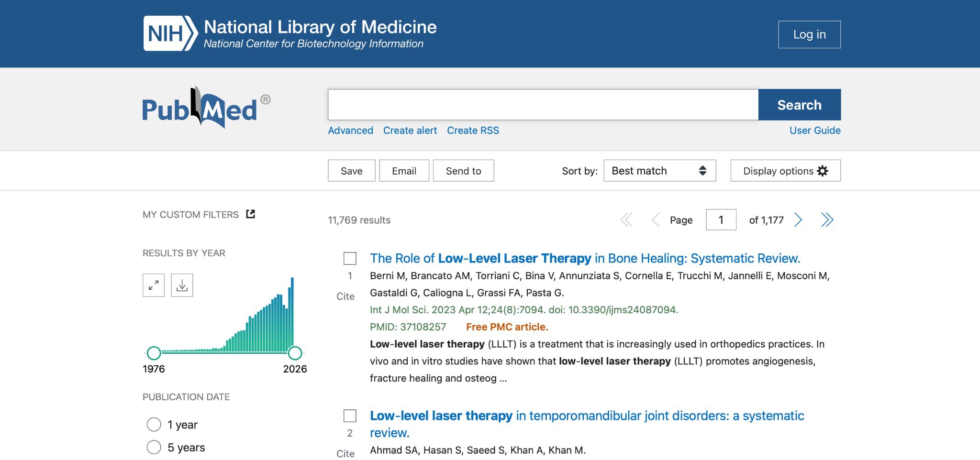Viewport: 980px width, 460px height.
Task: Click the Free PMC article label
Action: pyautogui.click(x=507, y=327)
